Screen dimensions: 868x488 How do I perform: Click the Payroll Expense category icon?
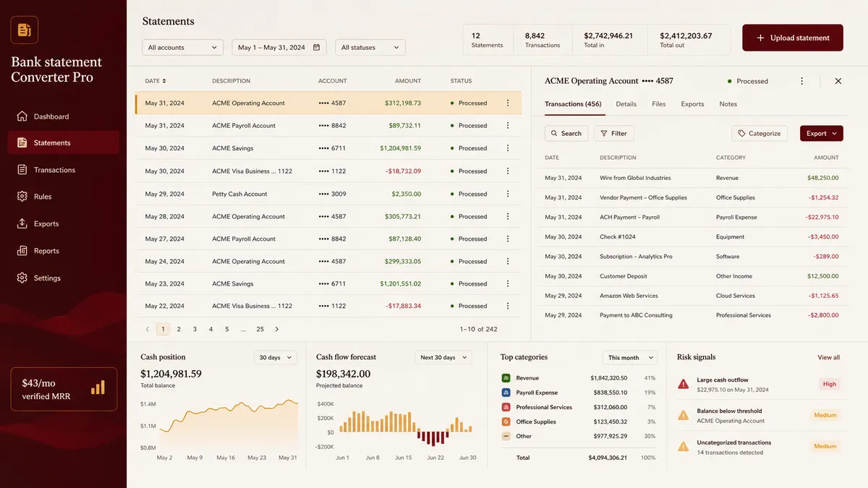506,393
